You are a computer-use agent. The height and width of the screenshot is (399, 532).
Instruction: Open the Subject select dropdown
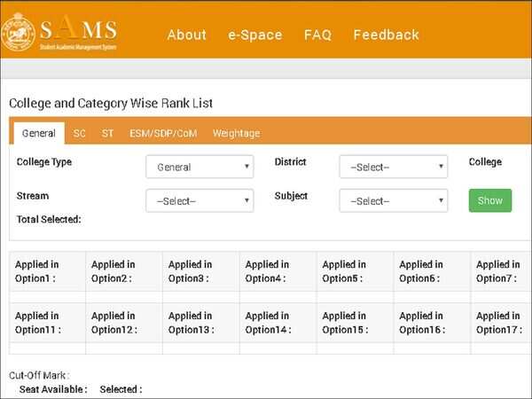click(393, 201)
